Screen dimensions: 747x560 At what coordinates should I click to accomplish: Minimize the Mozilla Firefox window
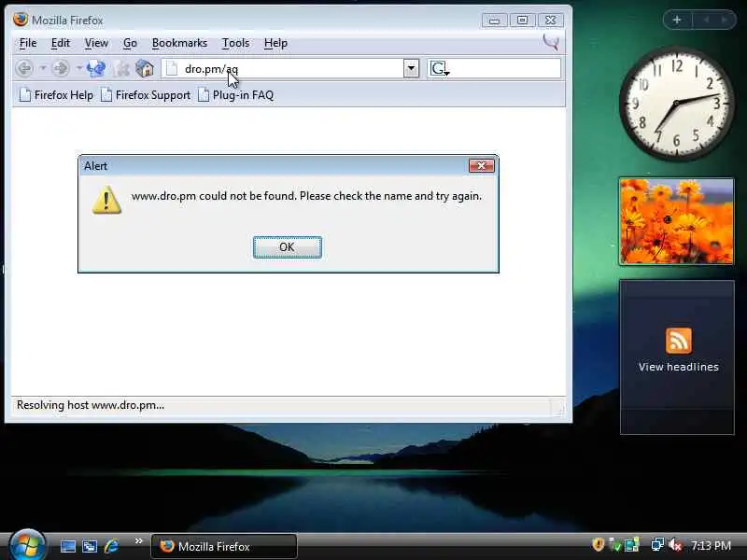tap(494, 21)
